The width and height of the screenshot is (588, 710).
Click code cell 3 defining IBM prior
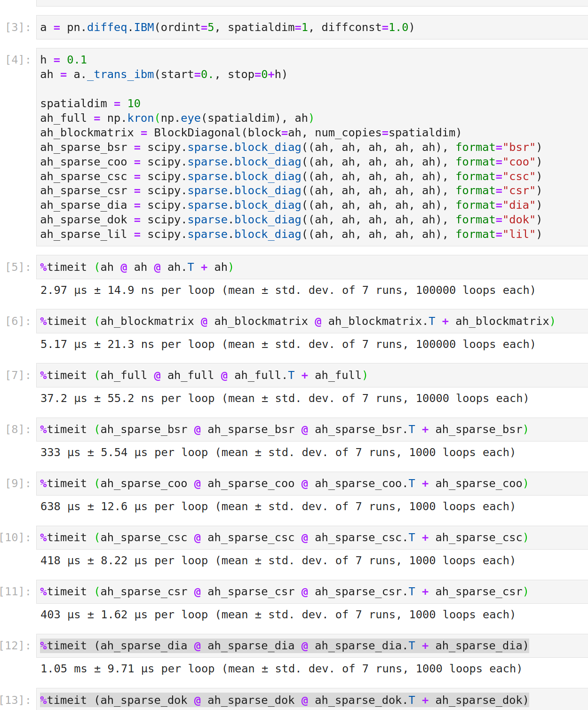312,27
